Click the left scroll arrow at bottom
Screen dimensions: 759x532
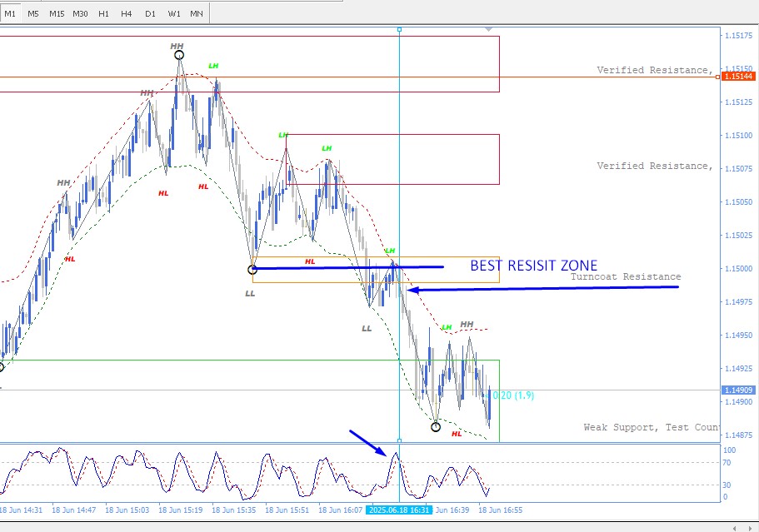click(735, 528)
